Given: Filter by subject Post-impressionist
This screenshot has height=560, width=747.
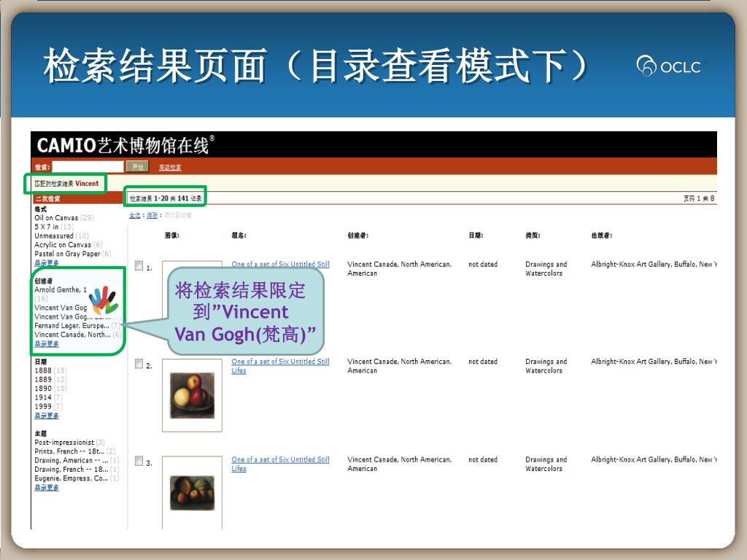Looking at the screenshot, I should pyautogui.click(x=64, y=443).
